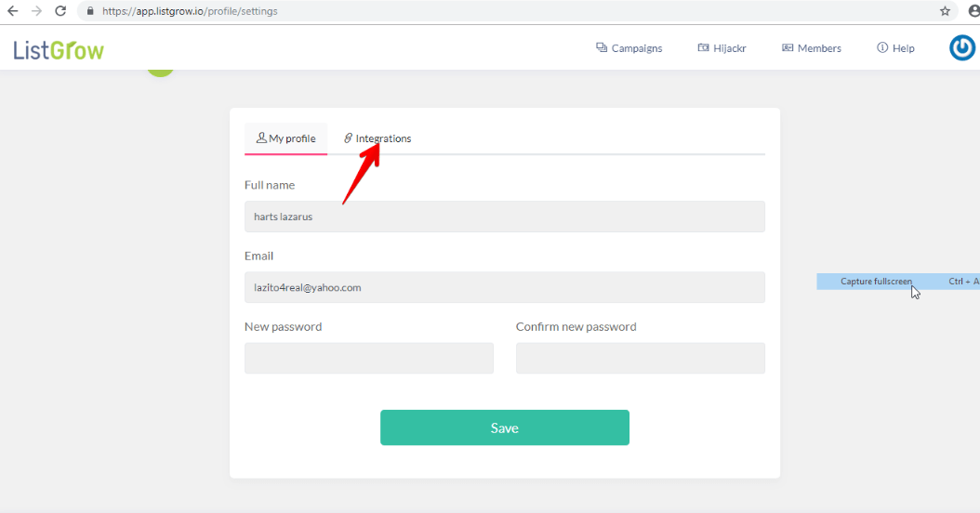Screen dimensions: 980x513
Task: Click the browser forward arrow
Action: pyautogui.click(x=36, y=11)
